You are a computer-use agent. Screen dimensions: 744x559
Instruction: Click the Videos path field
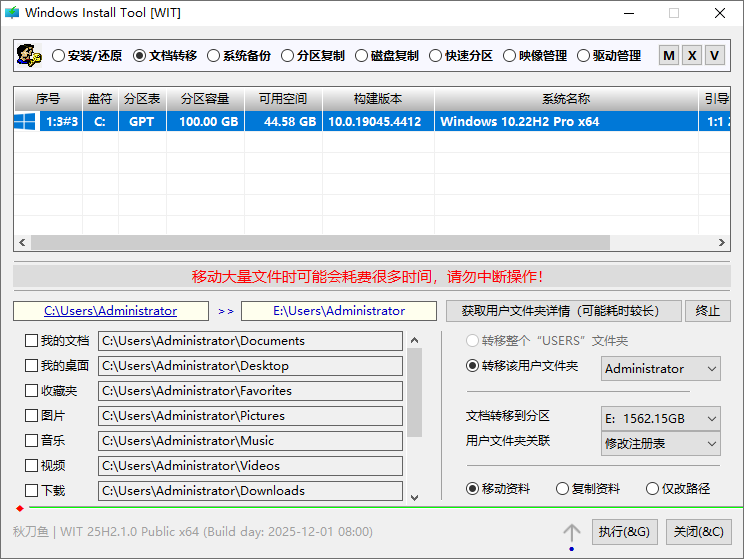[x=251, y=466]
